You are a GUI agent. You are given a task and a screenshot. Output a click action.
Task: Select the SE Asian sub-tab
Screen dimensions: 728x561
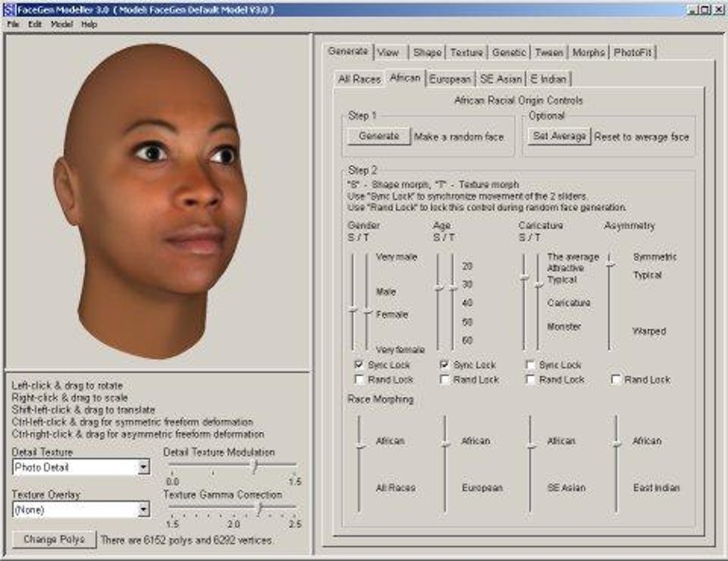tap(501, 79)
